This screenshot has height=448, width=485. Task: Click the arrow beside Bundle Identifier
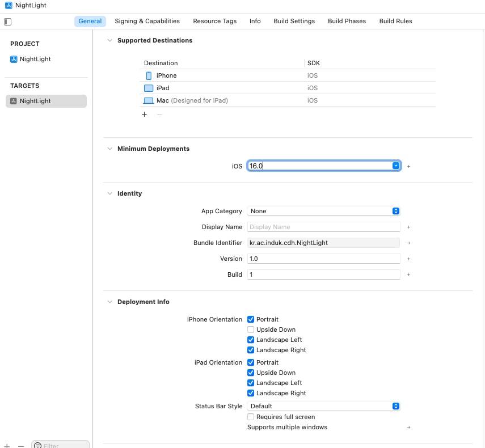tap(408, 243)
